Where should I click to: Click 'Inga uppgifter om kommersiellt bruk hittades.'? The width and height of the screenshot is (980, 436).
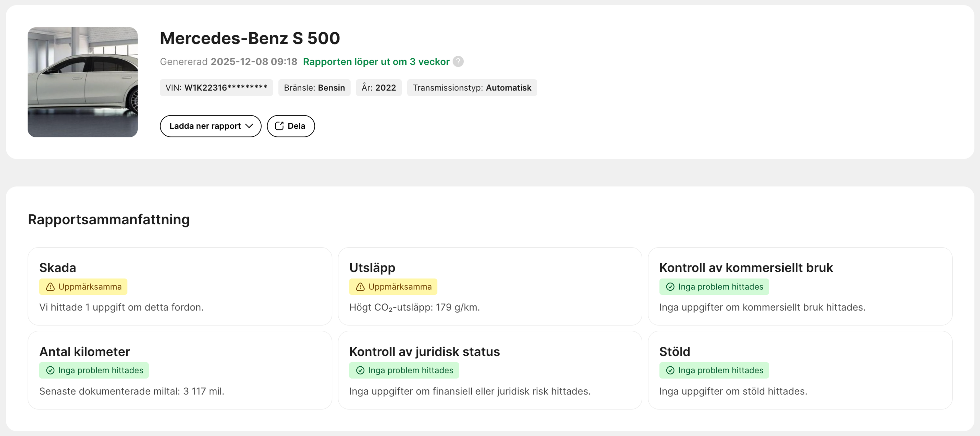[x=762, y=307]
